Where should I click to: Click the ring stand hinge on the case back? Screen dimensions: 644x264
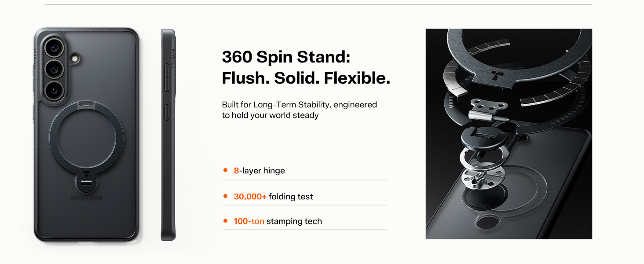(x=86, y=183)
